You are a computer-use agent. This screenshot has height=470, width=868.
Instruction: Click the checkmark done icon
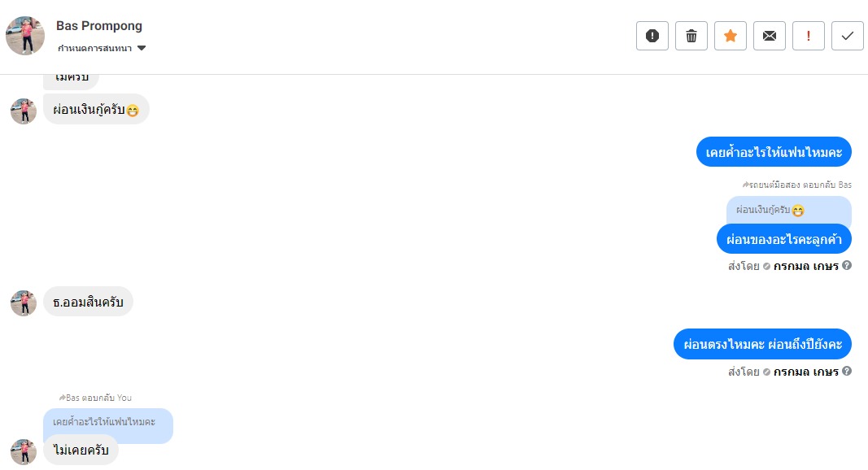coord(848,36)
